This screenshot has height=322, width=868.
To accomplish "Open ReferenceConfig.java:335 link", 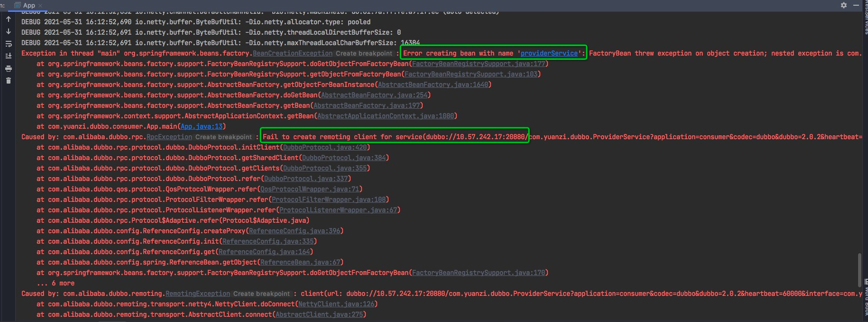I will coord(268,241).
